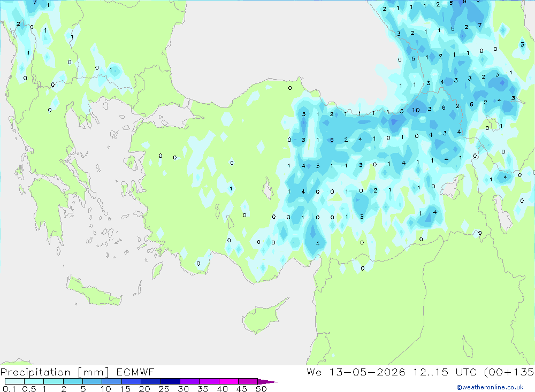Click the above-50 mm legend arrow tip
The image size is (535, 392).
268,382
